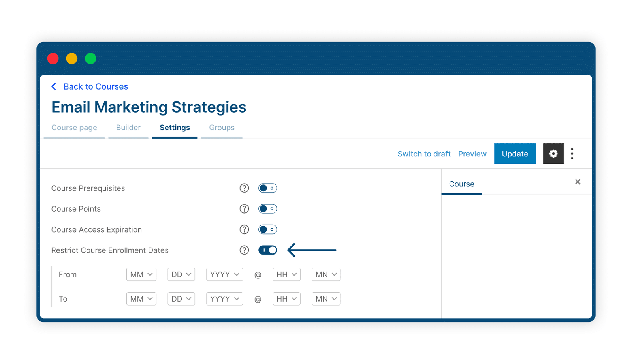Expand the From year YYYY dropdown
Screen dimensions: 632x364
pyautogui.click(x=224, y=274)
